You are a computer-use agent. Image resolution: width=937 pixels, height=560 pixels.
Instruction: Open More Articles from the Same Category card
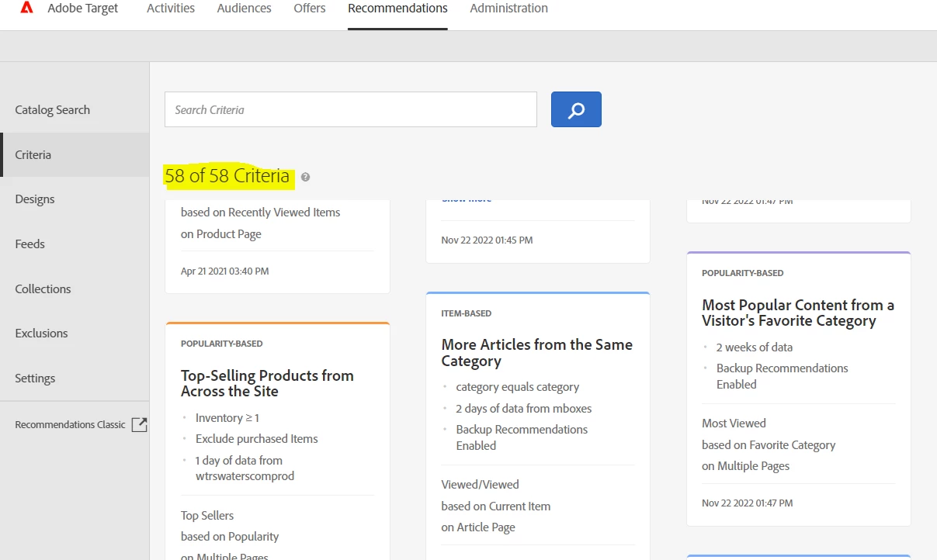click(x=537, y=353)
